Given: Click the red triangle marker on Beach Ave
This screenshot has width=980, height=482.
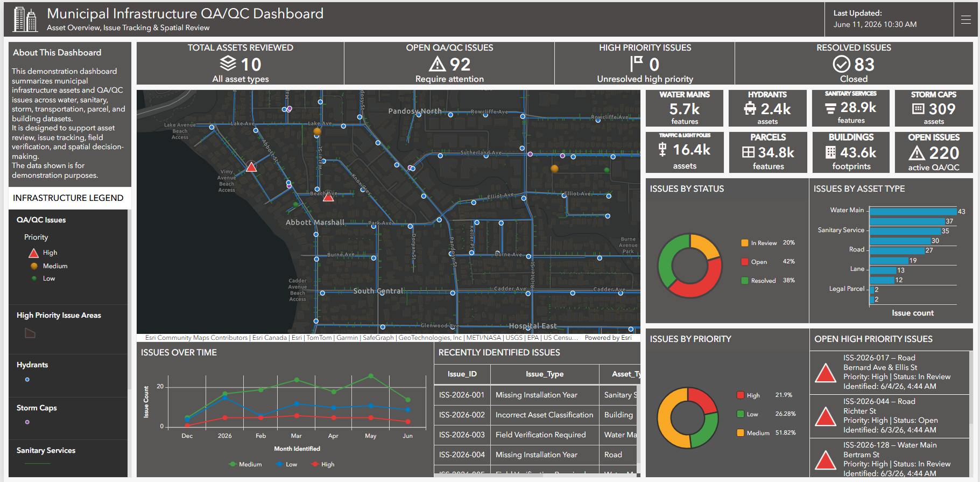Looking at the screenshot, I should pyautogui.click(x=328, y=197).
